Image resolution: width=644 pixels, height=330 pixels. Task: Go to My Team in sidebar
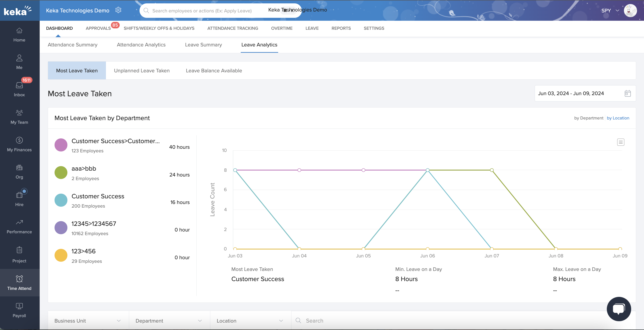(x=19, y=117)
